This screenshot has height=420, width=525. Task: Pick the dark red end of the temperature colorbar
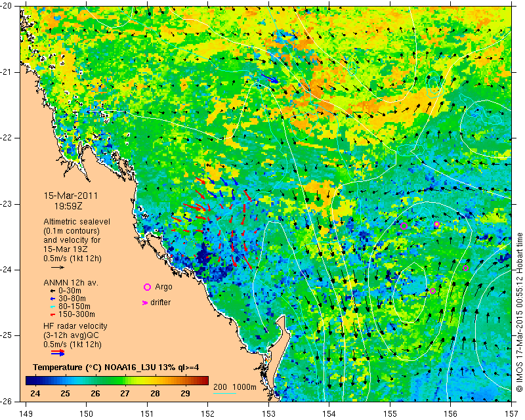[x=205, y=381]
